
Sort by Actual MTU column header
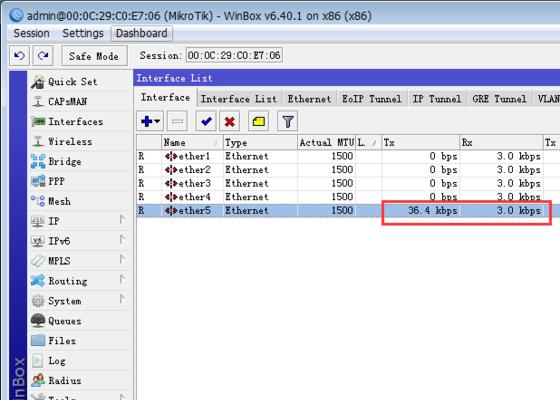click(326, 142)
